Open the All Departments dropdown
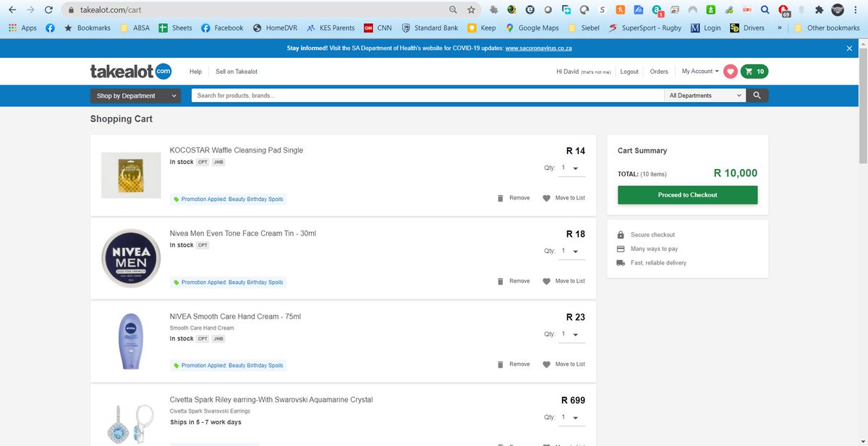The height and width of the screenshot is (446, 868). click(705, 95)
